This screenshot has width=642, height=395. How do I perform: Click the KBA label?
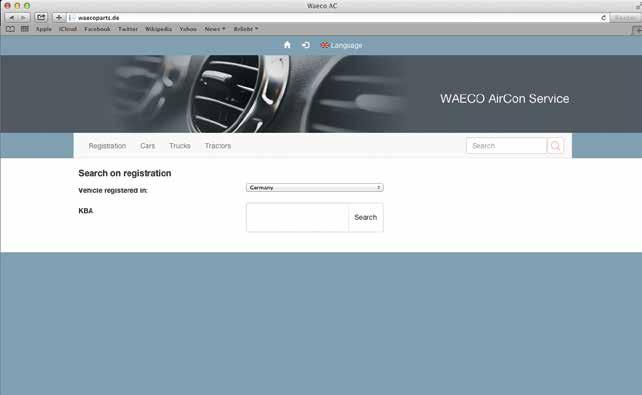(86, 211)
